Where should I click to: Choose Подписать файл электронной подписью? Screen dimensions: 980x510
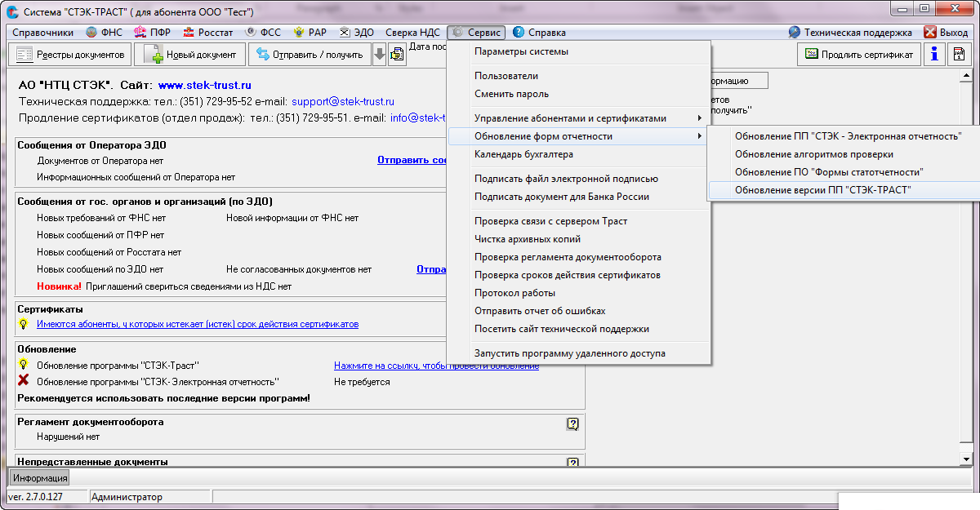(580, 179)
